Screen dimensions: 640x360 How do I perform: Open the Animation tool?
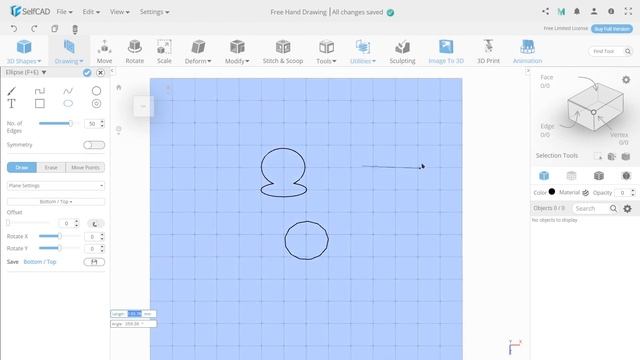(527, 51)
